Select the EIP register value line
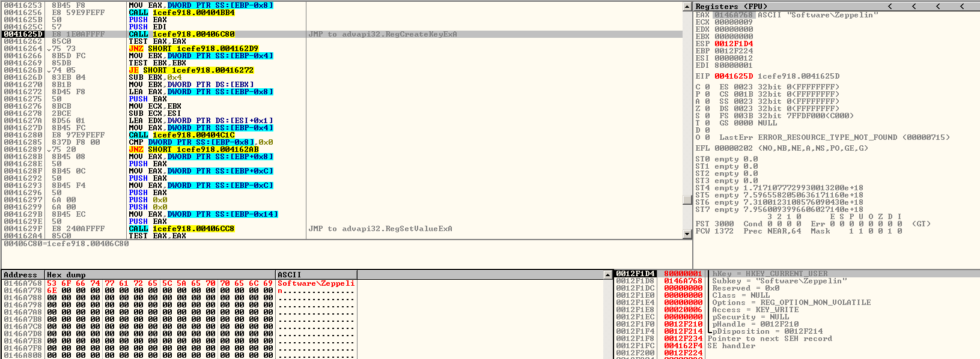980x359 pixels. tap(767, 76)
